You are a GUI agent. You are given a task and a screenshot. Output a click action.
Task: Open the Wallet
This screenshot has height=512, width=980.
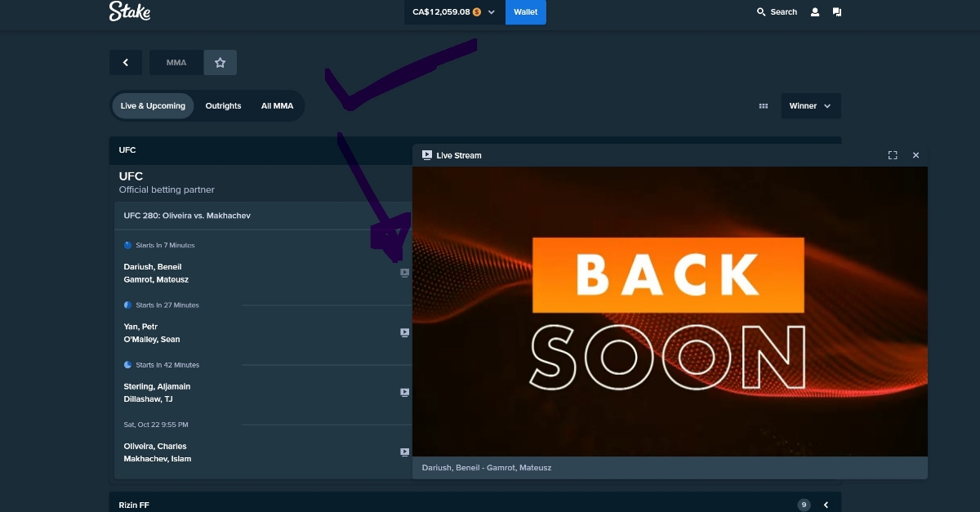pyautogui.click(x=526, y=12)
